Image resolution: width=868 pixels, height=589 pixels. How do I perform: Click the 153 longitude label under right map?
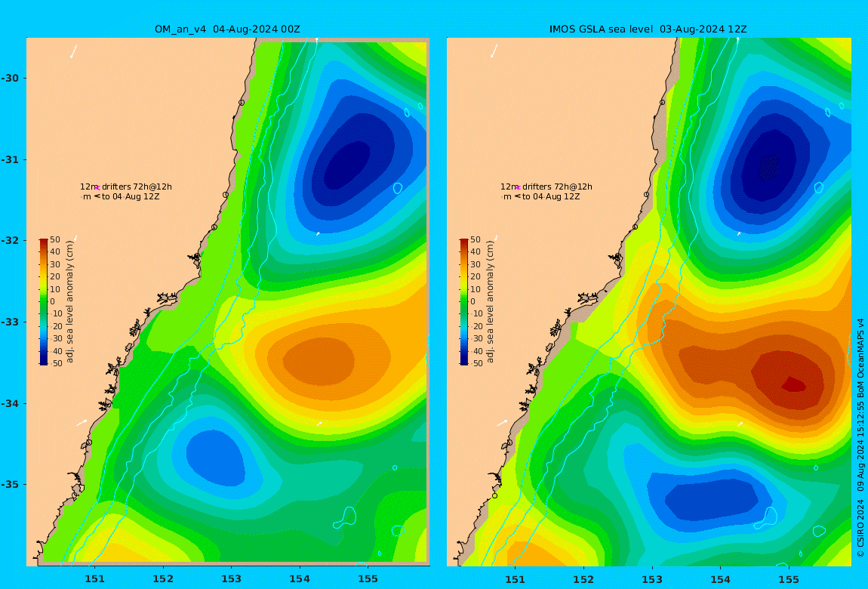[x=652, y=579]
